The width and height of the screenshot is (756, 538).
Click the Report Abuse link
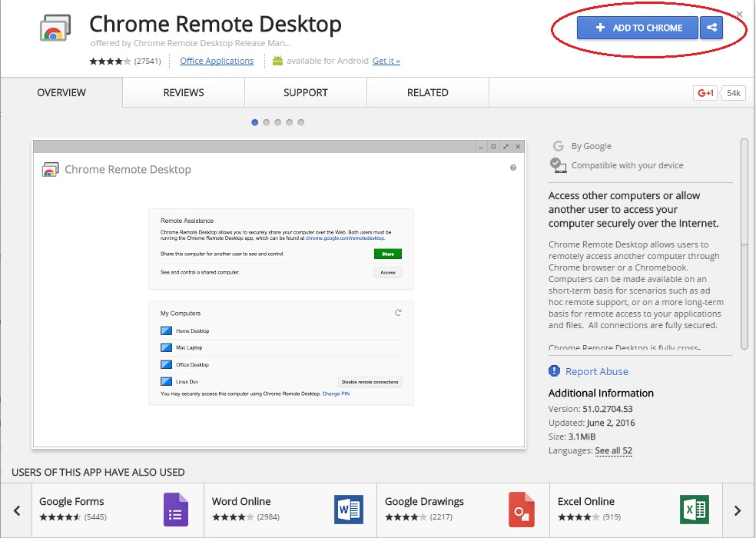597,371
